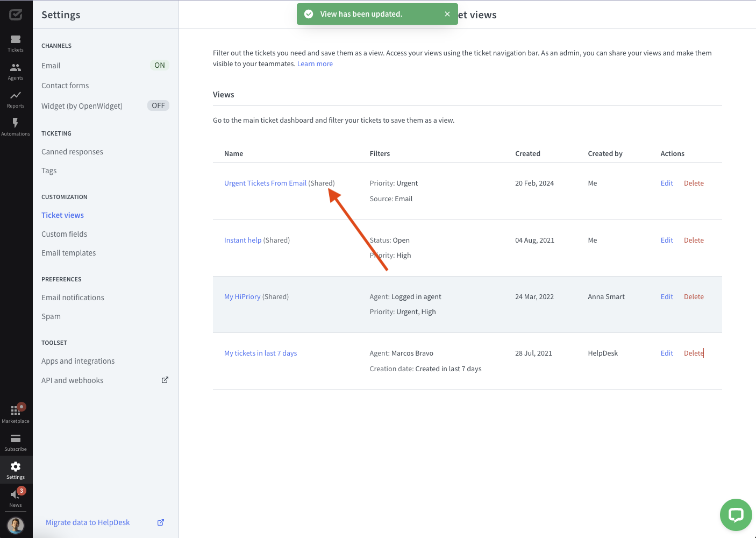Click the external link icon for API and webhooks
756x538 pixels.
pyautogui.click(x=165, y=380)
